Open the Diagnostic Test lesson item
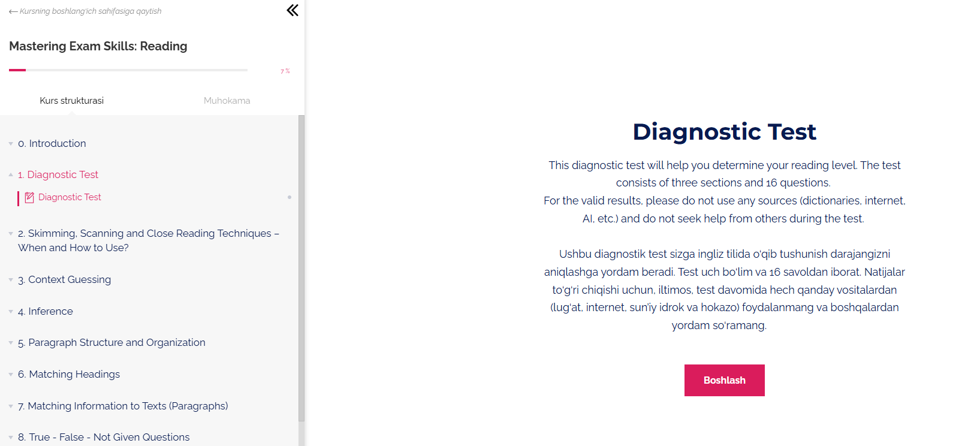Image resolution: width=980 pixels, height=446 pixels. pyautogui.click(x=70, y=197)
